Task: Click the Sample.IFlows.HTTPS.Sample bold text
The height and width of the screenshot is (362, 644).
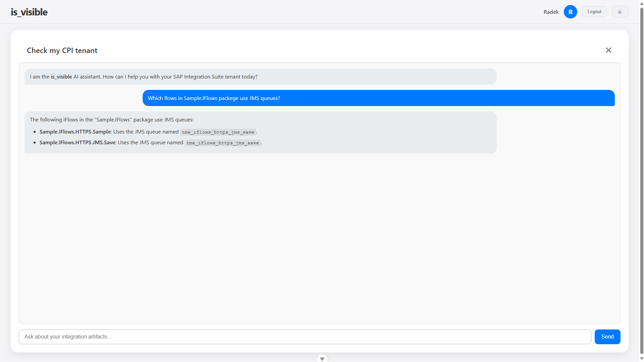Action: (x=75, y=132)
